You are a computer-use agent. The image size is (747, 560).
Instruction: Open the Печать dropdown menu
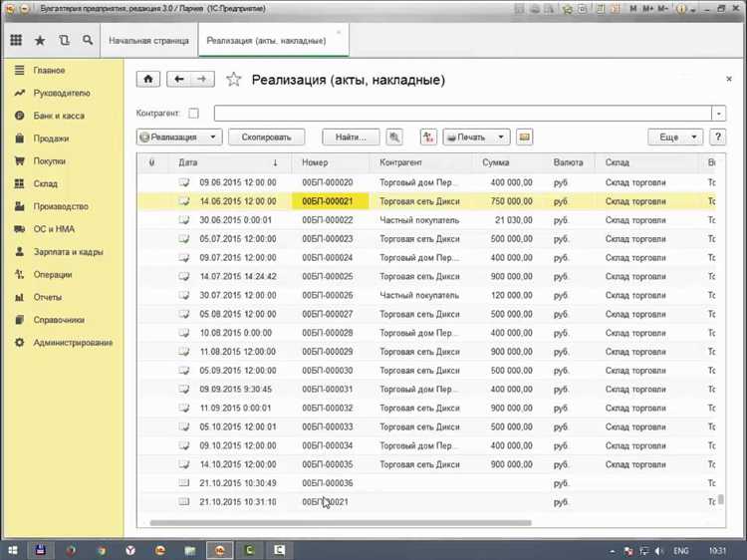pos(476,138)
